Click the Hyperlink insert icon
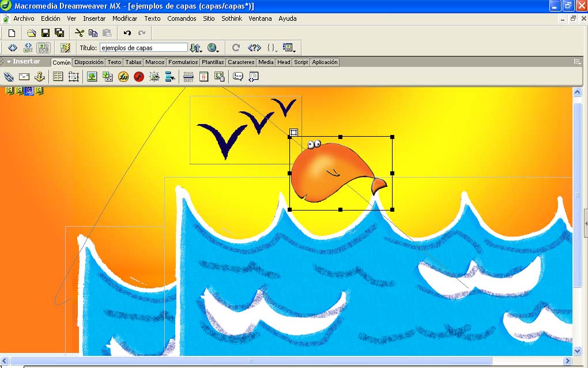 click(9, 77)
